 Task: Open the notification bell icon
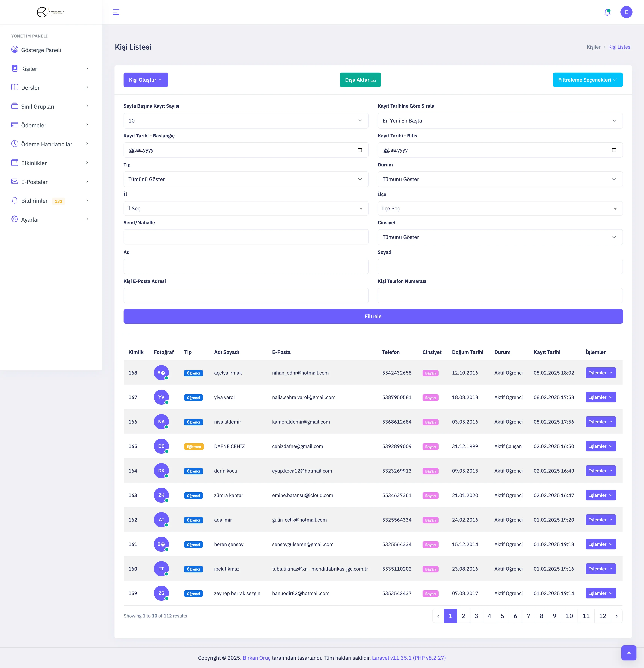click(x=607, y=12)
